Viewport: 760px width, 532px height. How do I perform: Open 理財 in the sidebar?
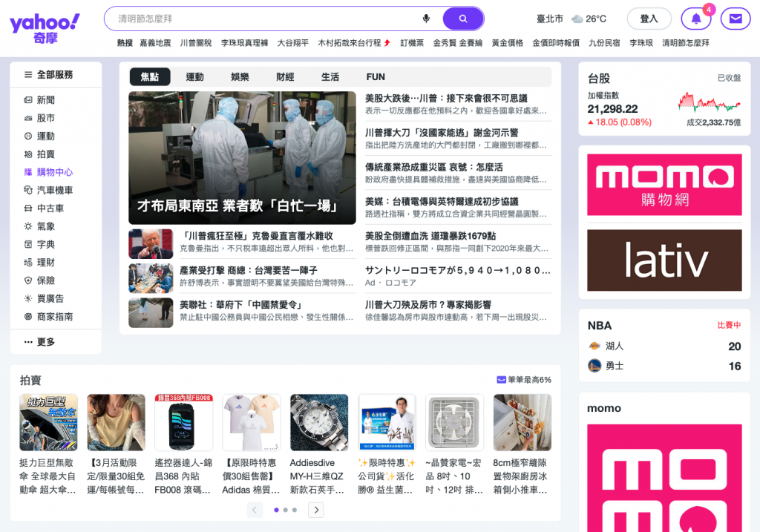pyautogui.click(x=40, y=263)
